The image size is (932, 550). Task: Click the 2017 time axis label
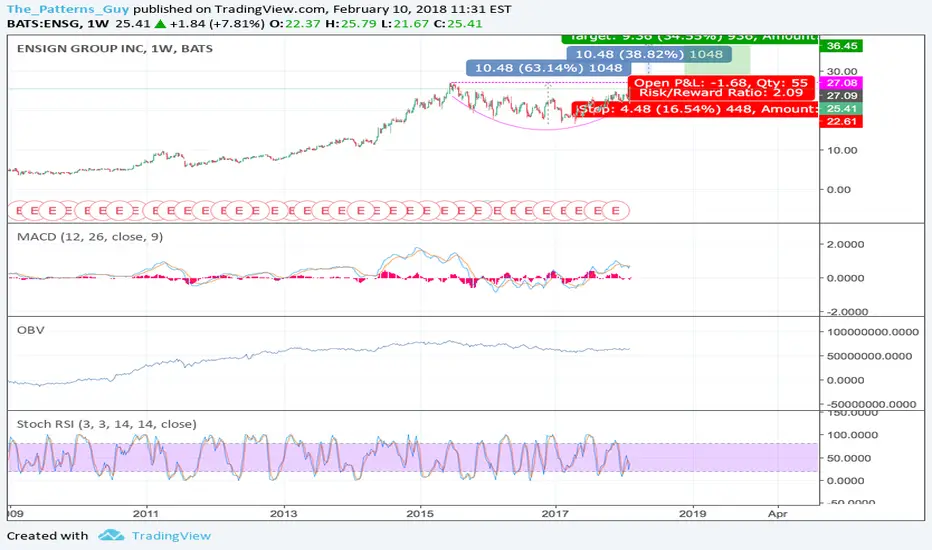click(x=556, y=513)
